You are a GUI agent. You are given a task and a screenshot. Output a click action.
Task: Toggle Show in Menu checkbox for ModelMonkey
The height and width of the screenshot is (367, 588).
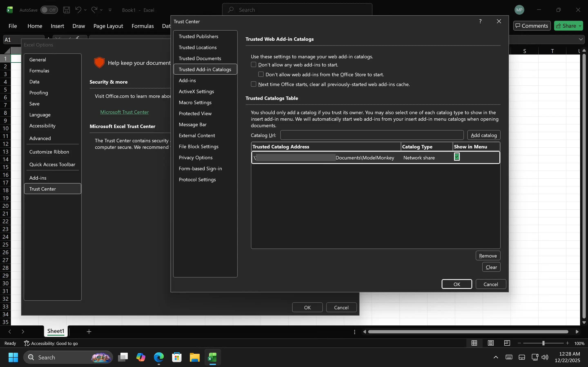pos(457,157)
